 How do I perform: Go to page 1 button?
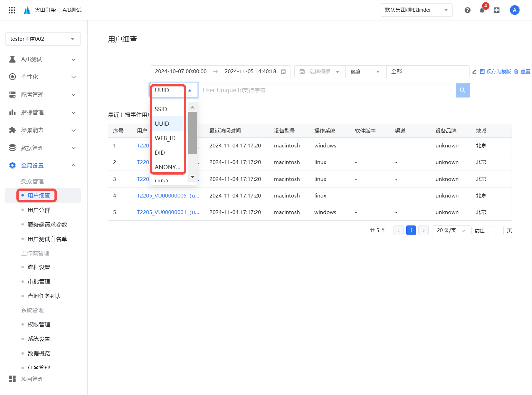click(x=411, y=230)
